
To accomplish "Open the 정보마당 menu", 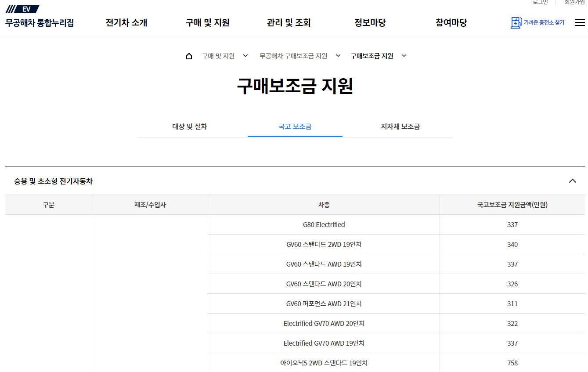I will click(370, 23).
